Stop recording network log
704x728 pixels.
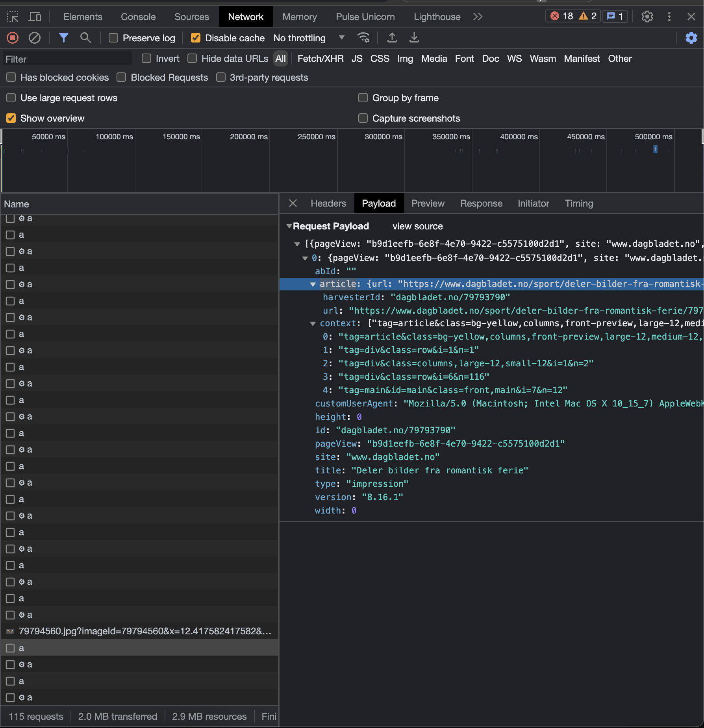click(12, 38)
